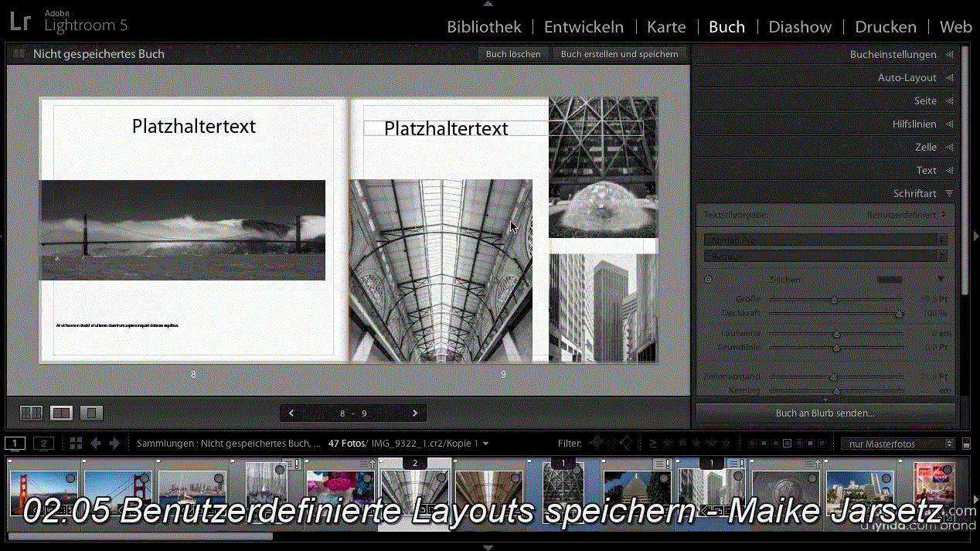Image resolution: width=980 pixels, height=551 pixels.
Task: Open the Diashow module
Action: pos(800,26)
